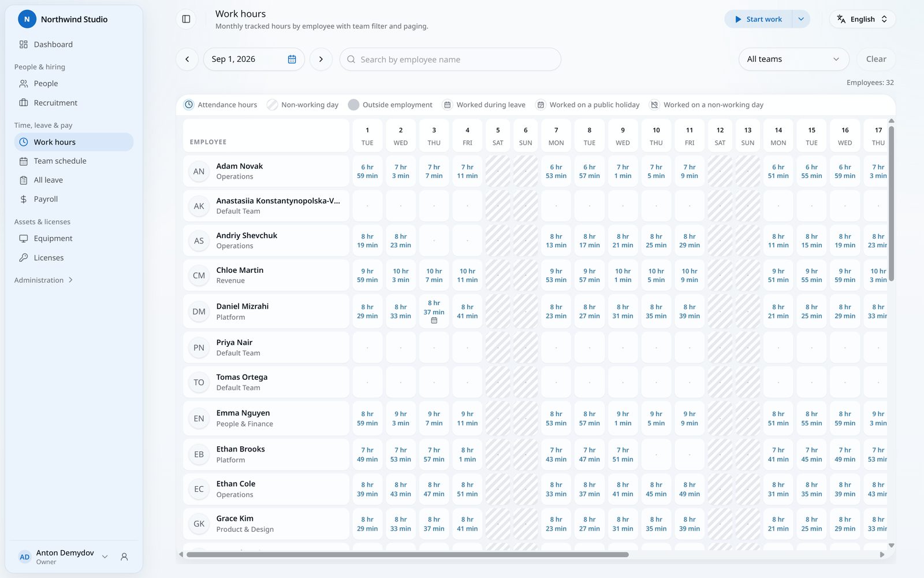
Task: Open the user profile icon beside Anton Demydov
Action: 124,557
